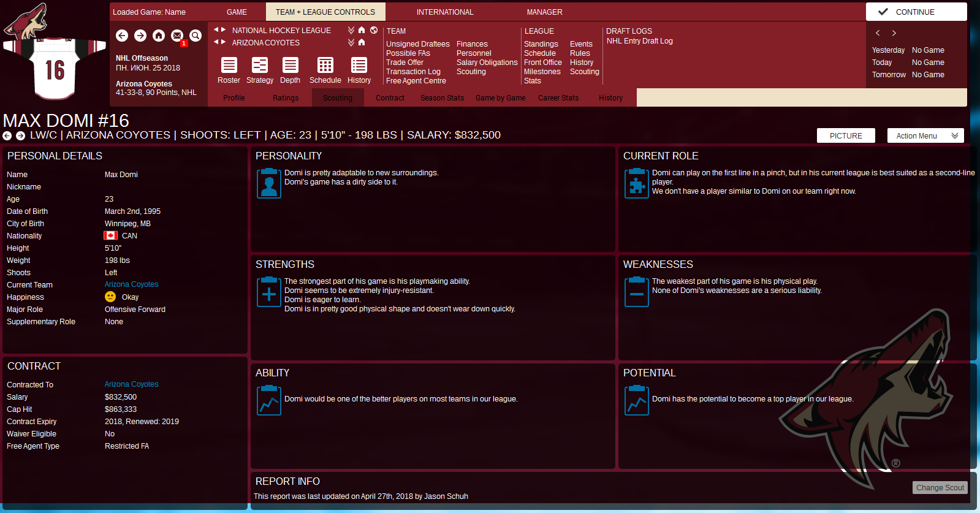This screenshot has width=980, height=513.
Task: Open the mail inbox icon
Action: point(177,36)
